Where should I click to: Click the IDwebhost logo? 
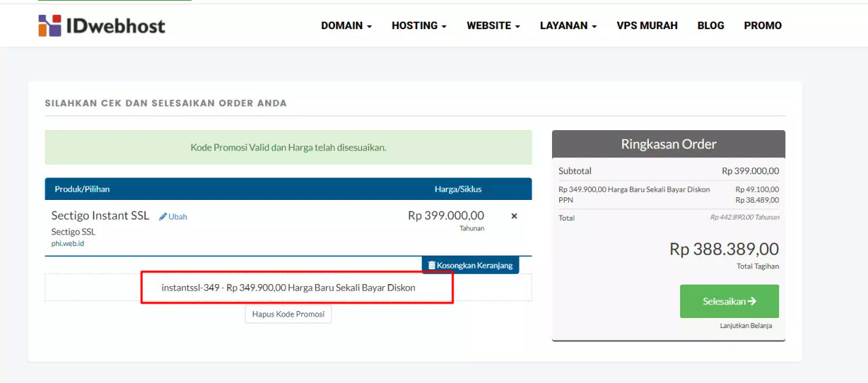point(102,26)
